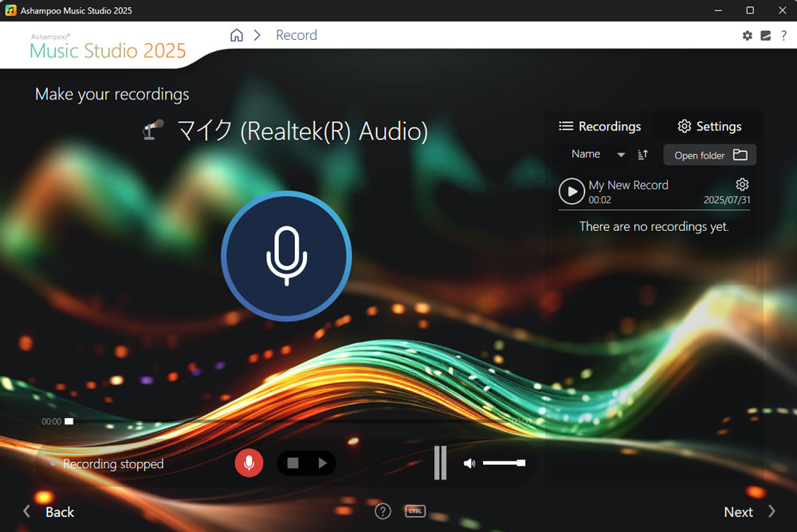Click the 00:00 timeline start time
Screen dimensions: 797x532
[x=51, y=421]
